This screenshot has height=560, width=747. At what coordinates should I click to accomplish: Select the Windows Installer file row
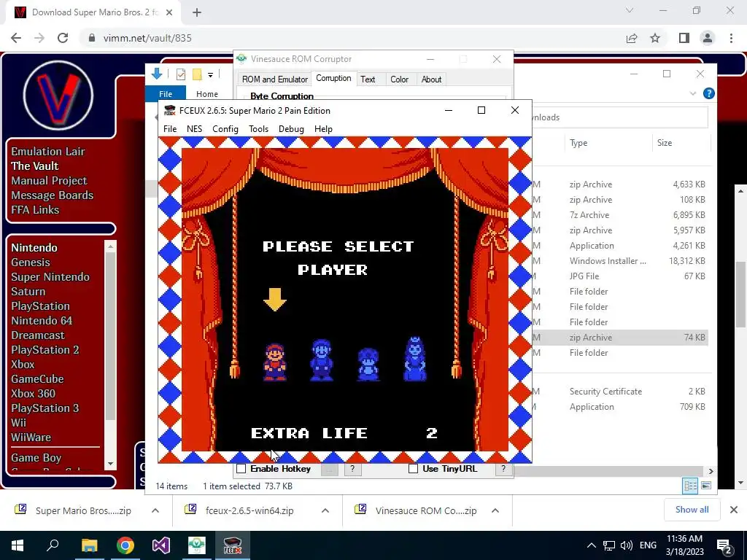click(619, 261)
